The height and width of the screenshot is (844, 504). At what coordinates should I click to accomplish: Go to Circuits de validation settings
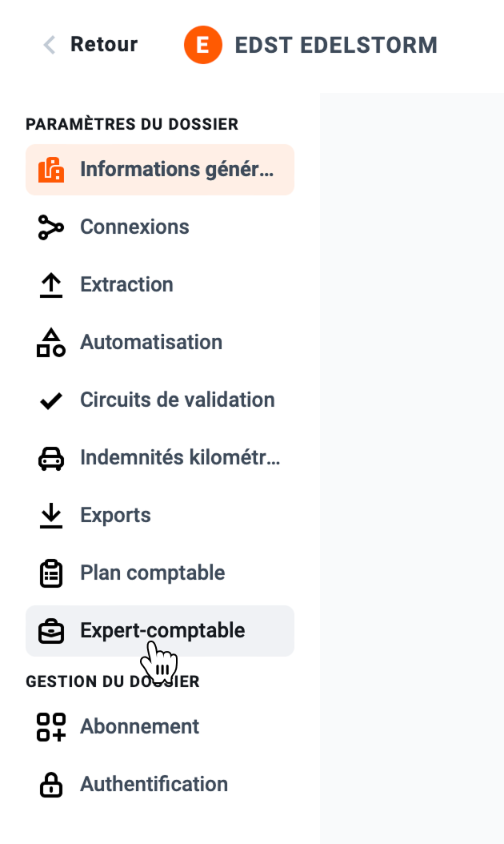[x=160, y=400]
